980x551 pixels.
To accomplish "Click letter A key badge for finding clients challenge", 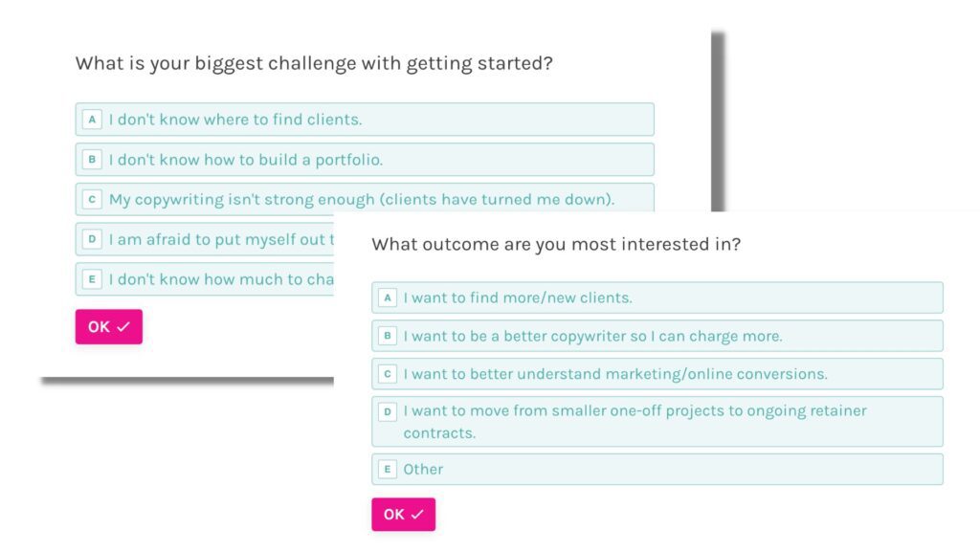I will point(92,120).
